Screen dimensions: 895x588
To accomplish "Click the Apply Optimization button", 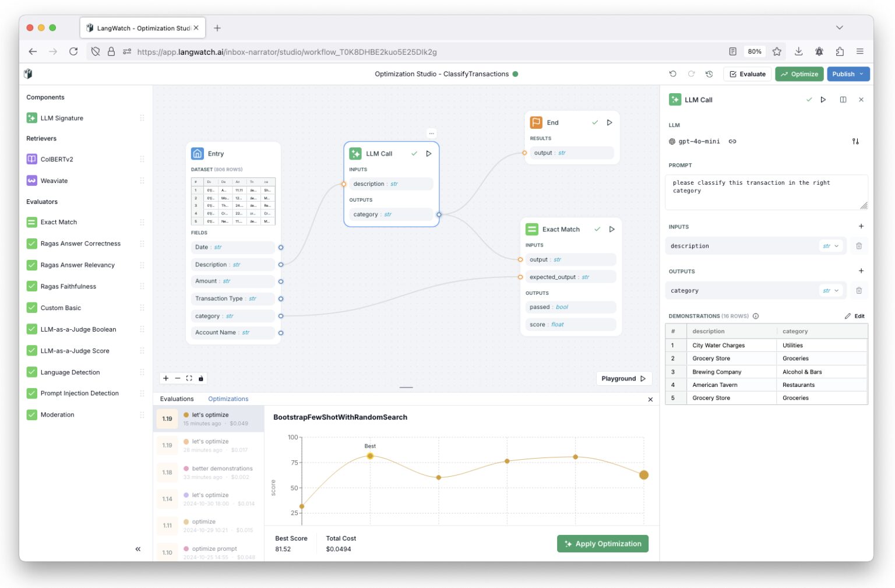I will tap(603, 543).
